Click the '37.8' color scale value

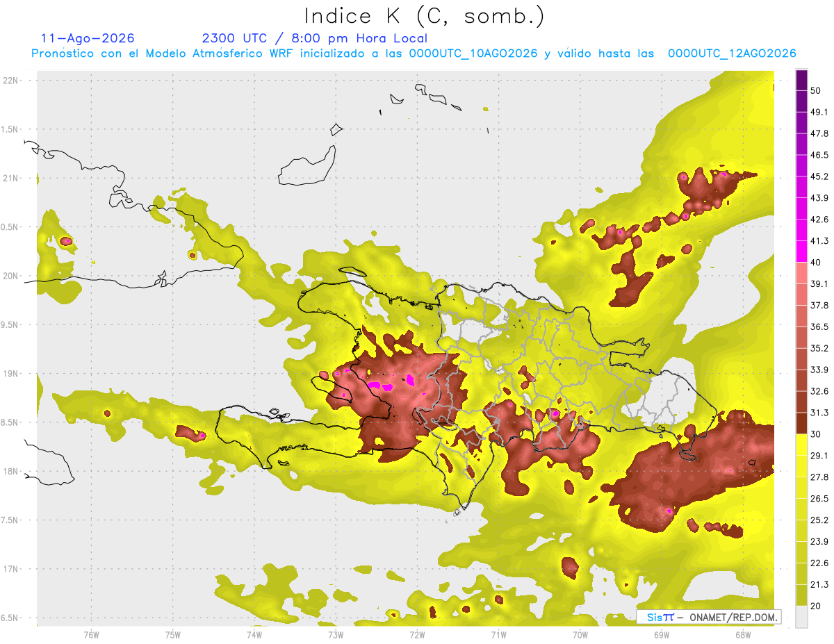819,306
